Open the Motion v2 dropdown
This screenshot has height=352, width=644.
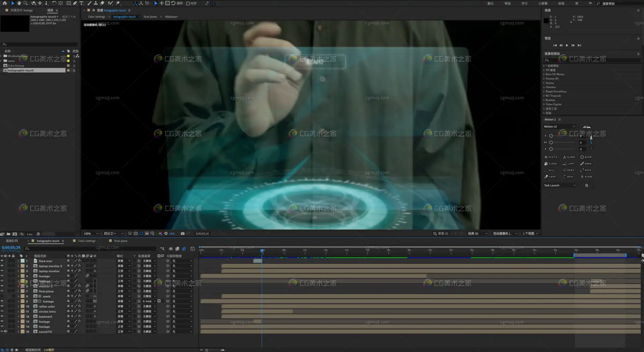coord(559,127)
